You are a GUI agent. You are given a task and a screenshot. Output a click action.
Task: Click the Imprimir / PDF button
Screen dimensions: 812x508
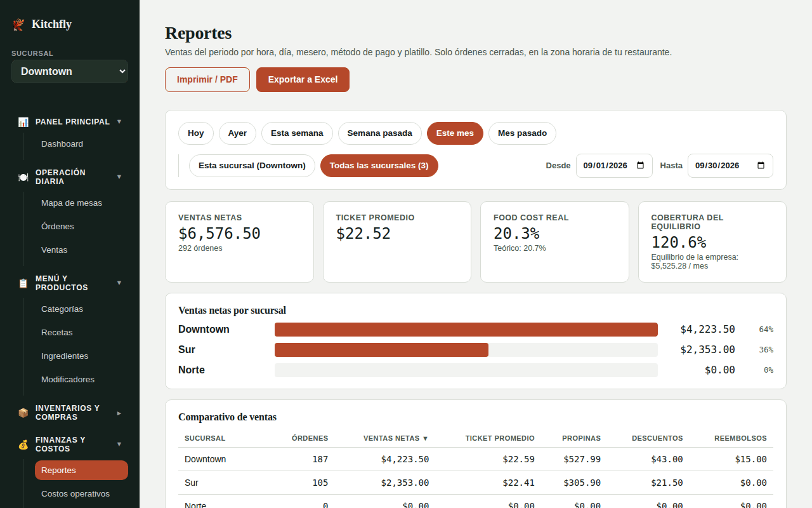pos(207,80)
